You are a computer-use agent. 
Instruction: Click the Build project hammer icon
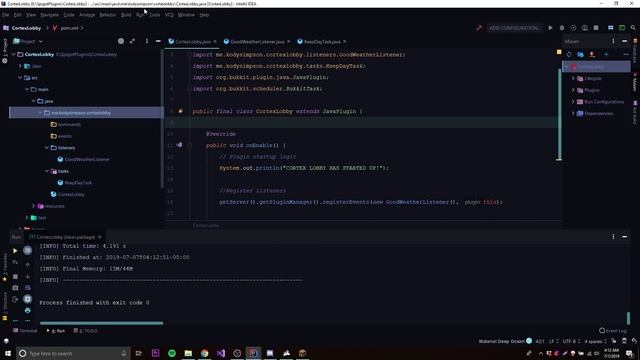pos(479,28)
